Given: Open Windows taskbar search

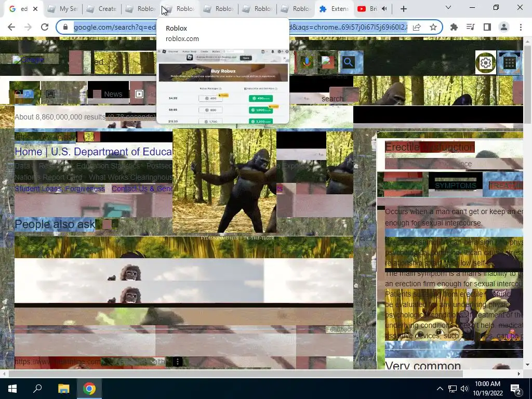Looking at the screenshot, I should click(x=37, y=389).
